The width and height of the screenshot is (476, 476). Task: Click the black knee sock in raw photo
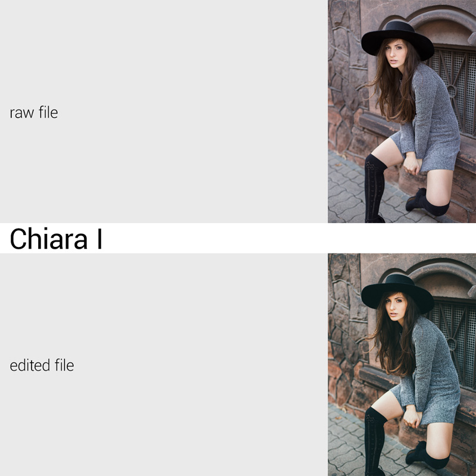click(x=374, y=188)
